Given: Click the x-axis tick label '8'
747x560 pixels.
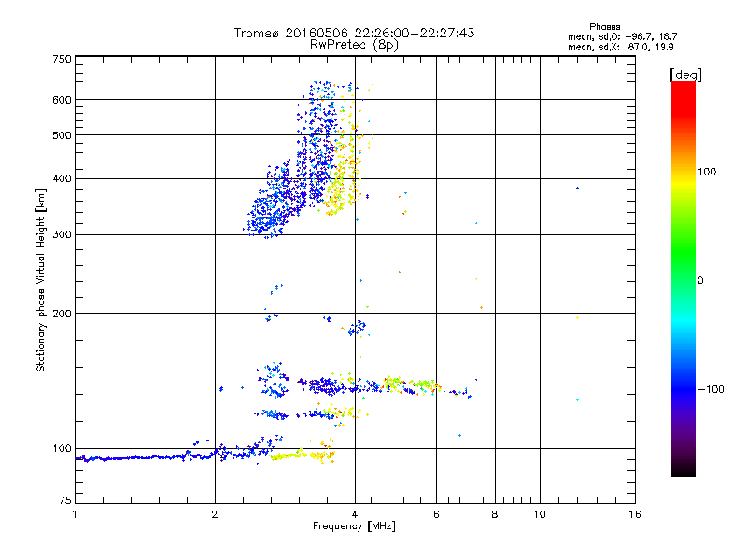Looking at the screenshot, I should (x=495, y=514).
